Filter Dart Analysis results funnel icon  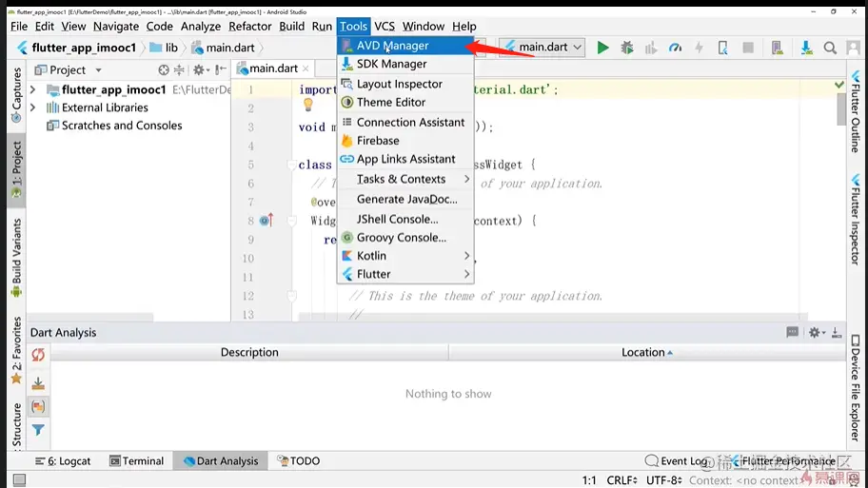click(38, 430)
